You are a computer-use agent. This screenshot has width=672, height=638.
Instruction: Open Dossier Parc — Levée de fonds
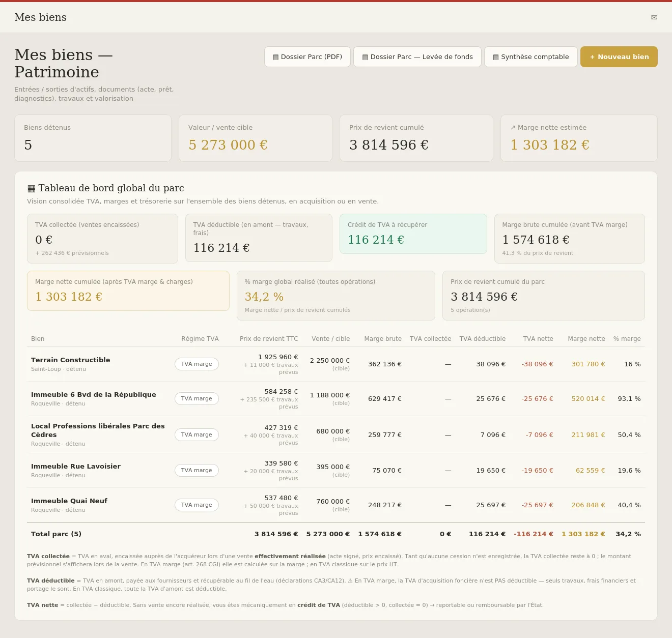(x=417, y=57)
